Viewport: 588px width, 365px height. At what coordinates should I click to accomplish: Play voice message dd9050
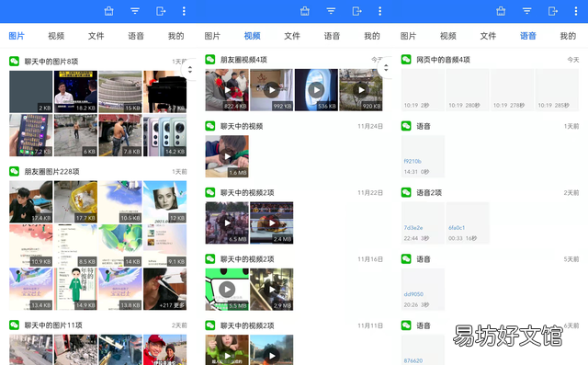point(423,290)
